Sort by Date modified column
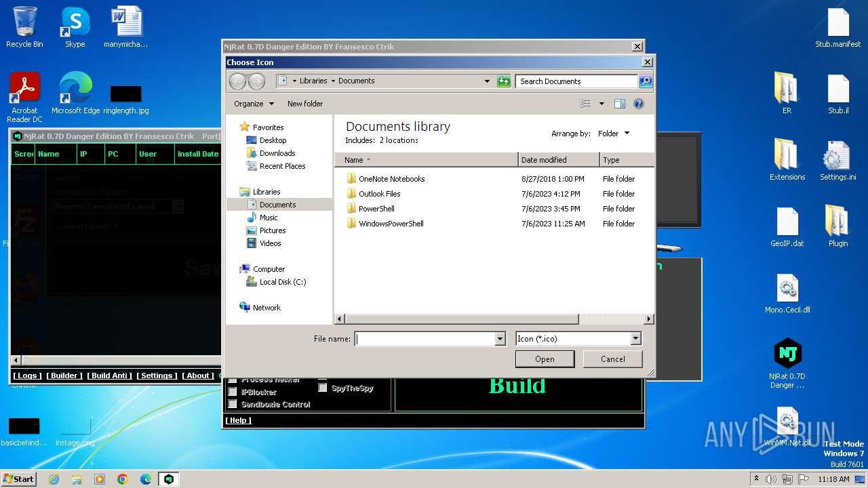The height and width of the screenshot is (488, 868). (559, 160)
